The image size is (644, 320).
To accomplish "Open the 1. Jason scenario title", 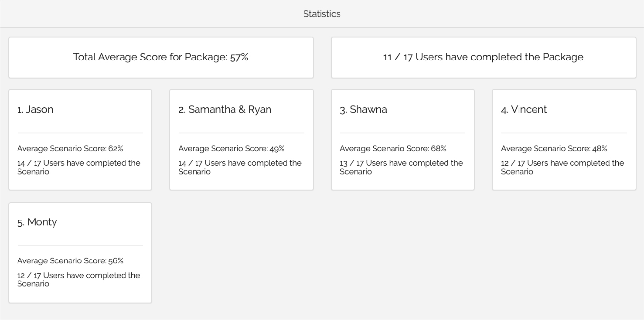I will click(35, 109).
